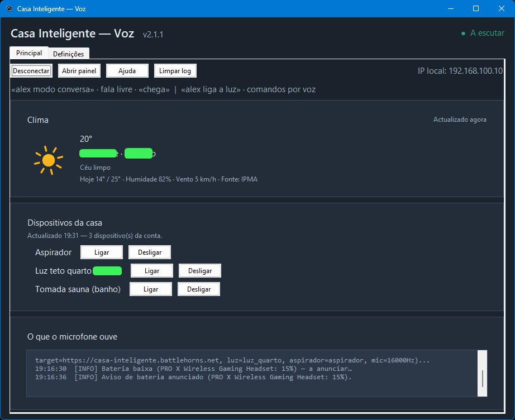Viewport: 515px width, 420px height.
Task: Click Ligar for Luz teto quarto
Action: [152, 270]
